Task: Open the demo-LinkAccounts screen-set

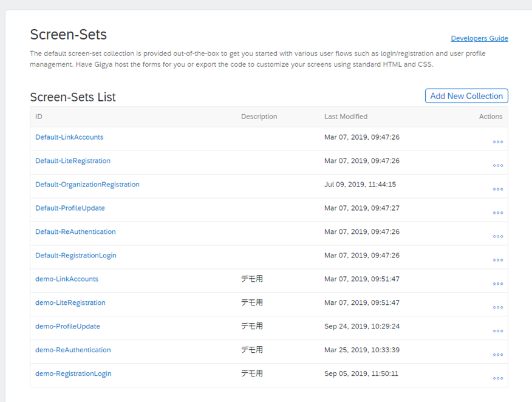Action: 67,279
